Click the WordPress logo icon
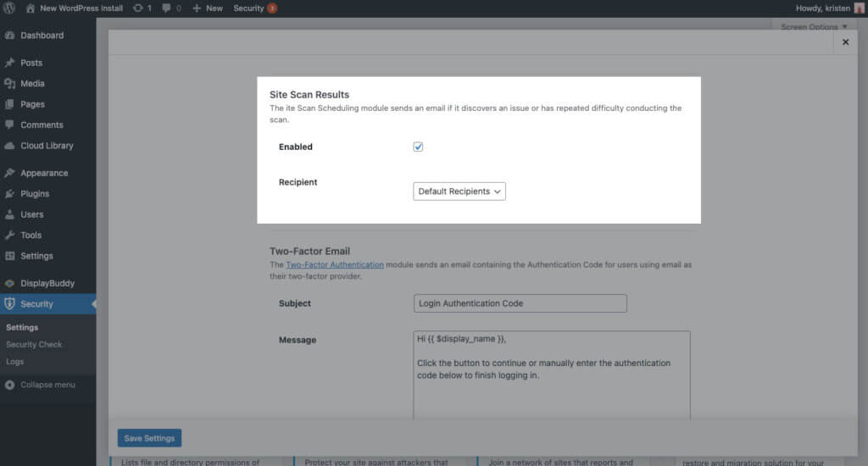Screen dimensions: 868x466 tap(9, 8)
